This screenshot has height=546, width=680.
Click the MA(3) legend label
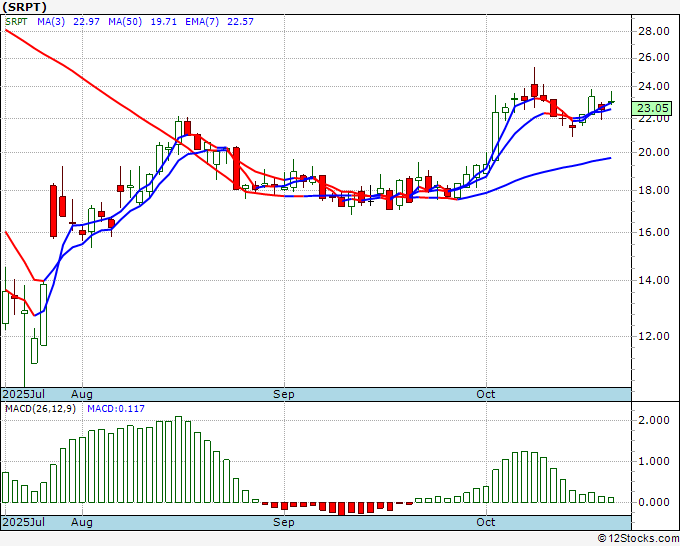(51, 22)
